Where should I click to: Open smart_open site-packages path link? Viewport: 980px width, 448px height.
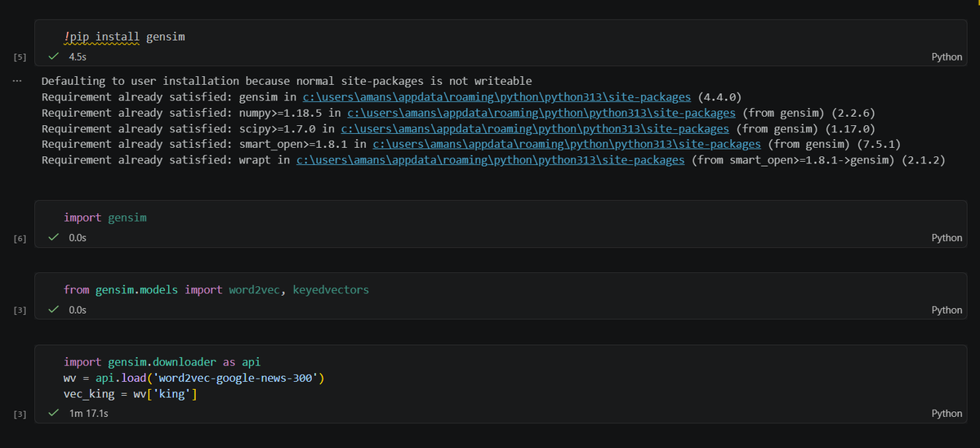567,144
